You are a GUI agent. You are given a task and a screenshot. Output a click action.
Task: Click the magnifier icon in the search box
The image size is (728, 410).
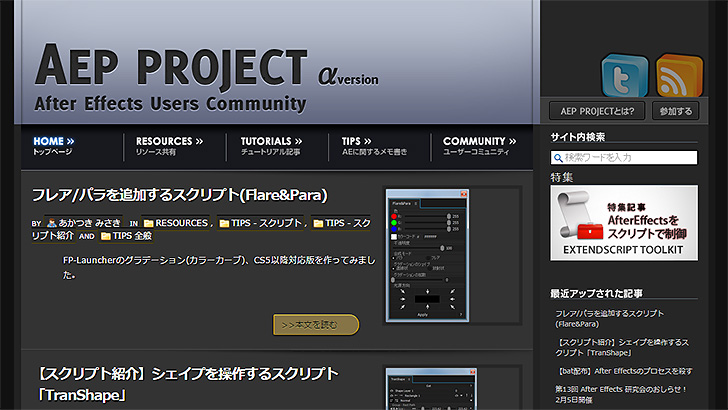[x=558, y=158]
